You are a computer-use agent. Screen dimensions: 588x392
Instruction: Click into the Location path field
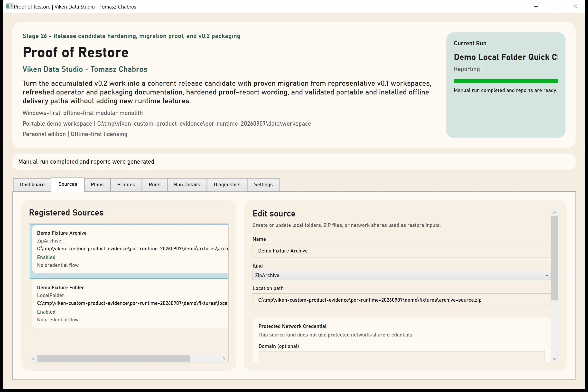click(401, 300)
